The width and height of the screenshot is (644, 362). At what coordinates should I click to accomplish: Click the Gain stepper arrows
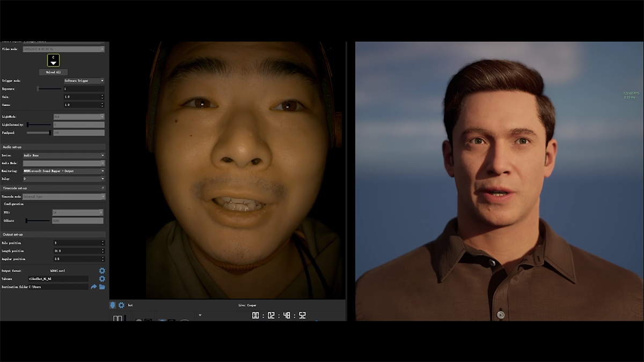coord(103,97)
